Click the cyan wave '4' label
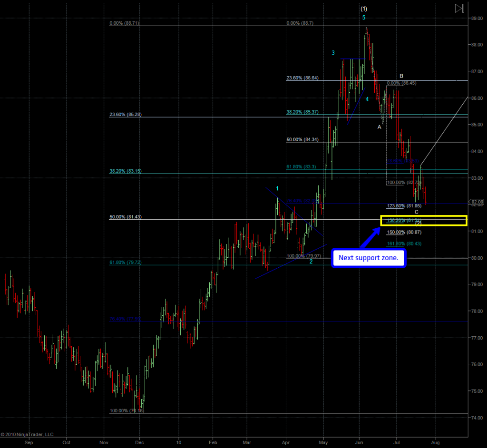487x448 pixels. pyautogui.click(x=367, y=99)
